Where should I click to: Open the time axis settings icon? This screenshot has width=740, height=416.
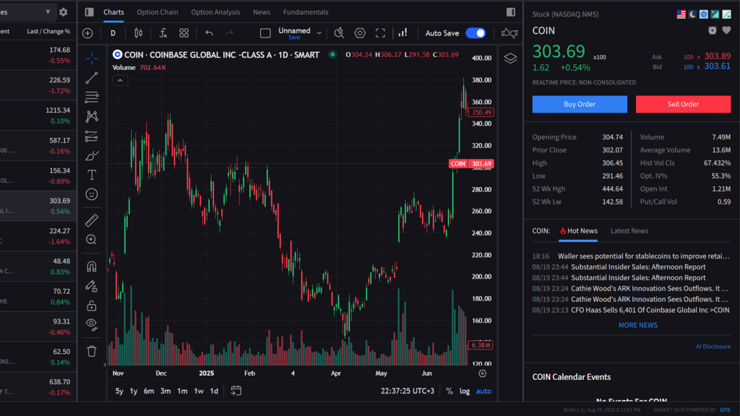tap(482, 374)
